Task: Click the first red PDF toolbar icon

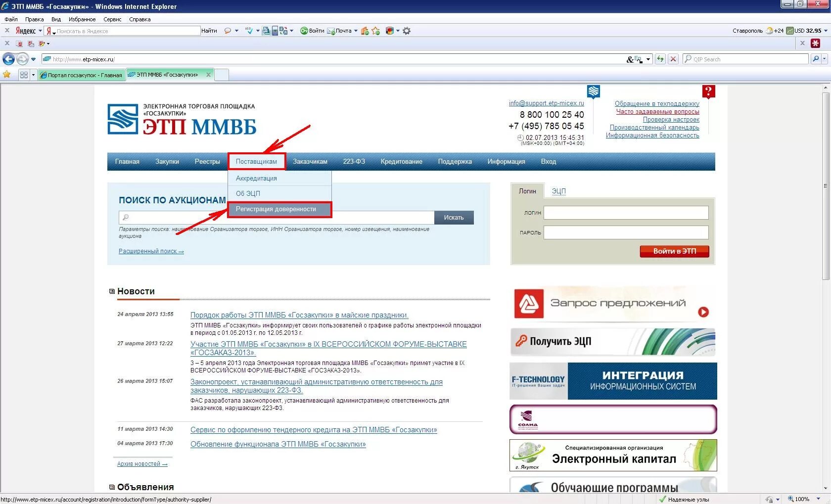Action: click(x=19, y=44)
